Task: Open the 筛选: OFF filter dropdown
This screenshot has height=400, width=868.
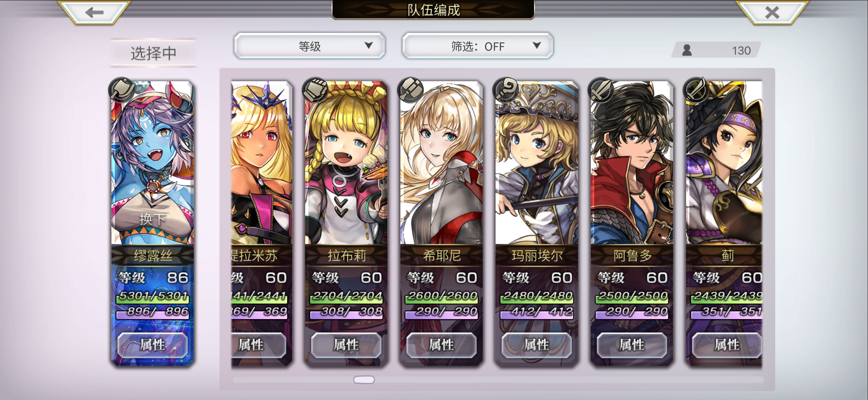Action: click(477, 46)
